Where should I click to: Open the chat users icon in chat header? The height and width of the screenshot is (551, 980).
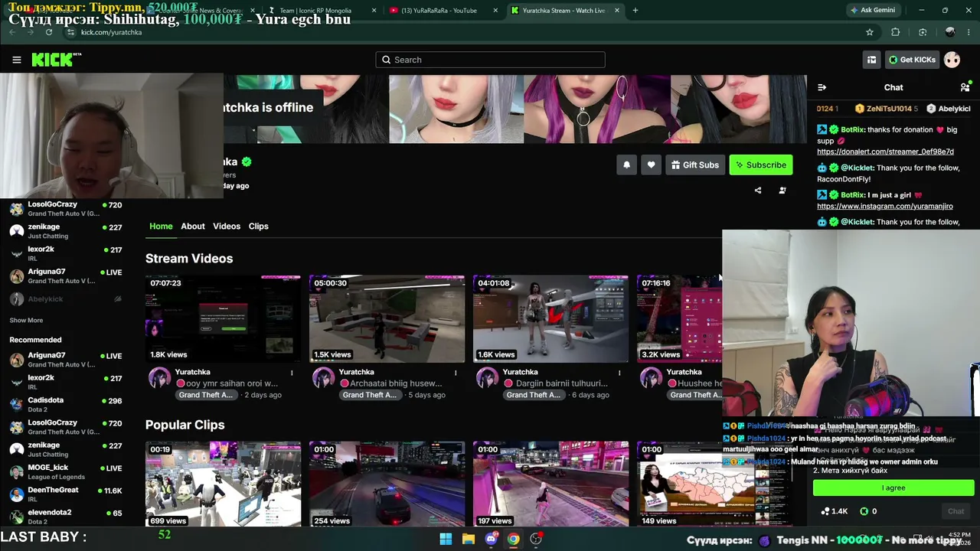(x=965, y=87)
